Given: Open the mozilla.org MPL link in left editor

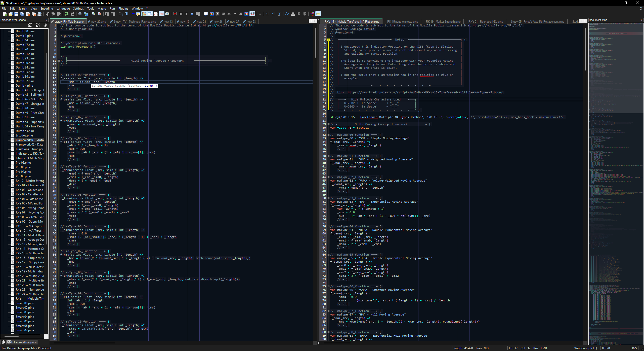Looking at the screenshot, I should pos(227,25).
